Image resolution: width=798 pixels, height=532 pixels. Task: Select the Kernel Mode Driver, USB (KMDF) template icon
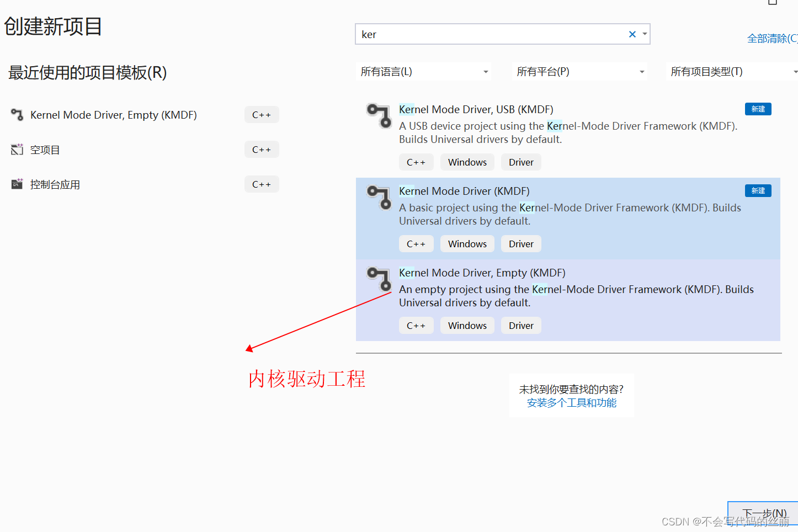pyautogui.click(x=379, y=115)
